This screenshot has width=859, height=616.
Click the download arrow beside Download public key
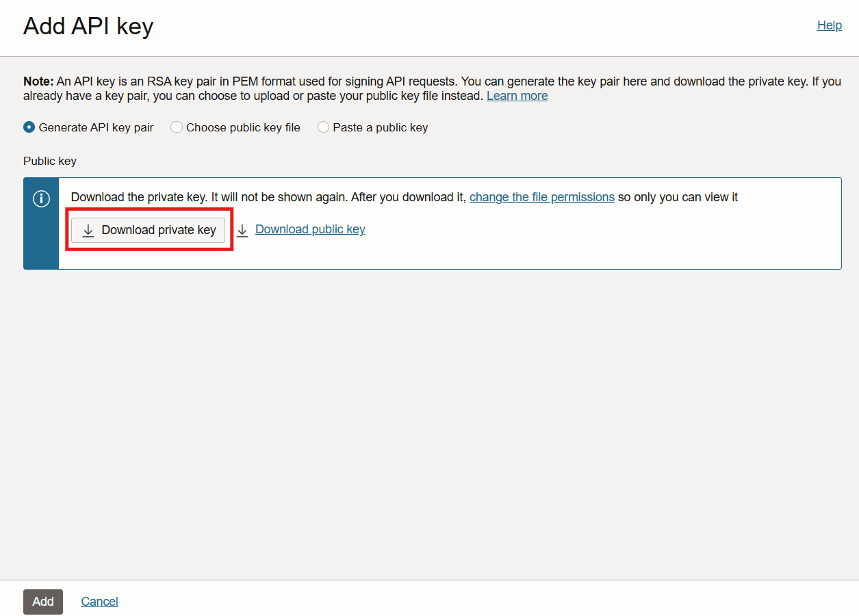point(242,231)
